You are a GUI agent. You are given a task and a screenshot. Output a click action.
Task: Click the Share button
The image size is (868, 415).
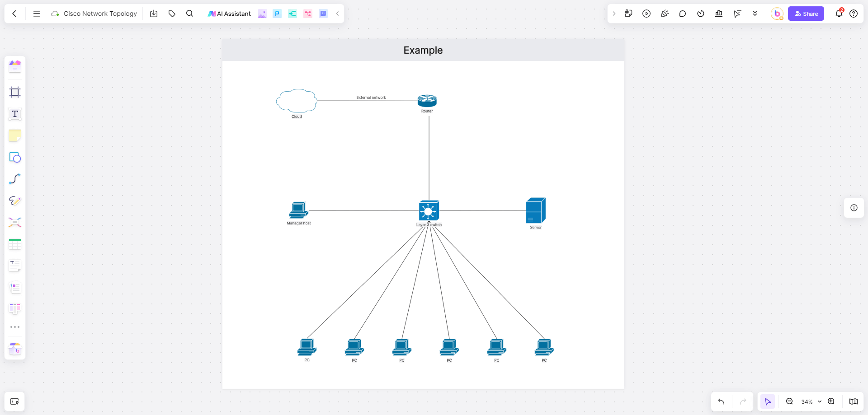point(806,14)
